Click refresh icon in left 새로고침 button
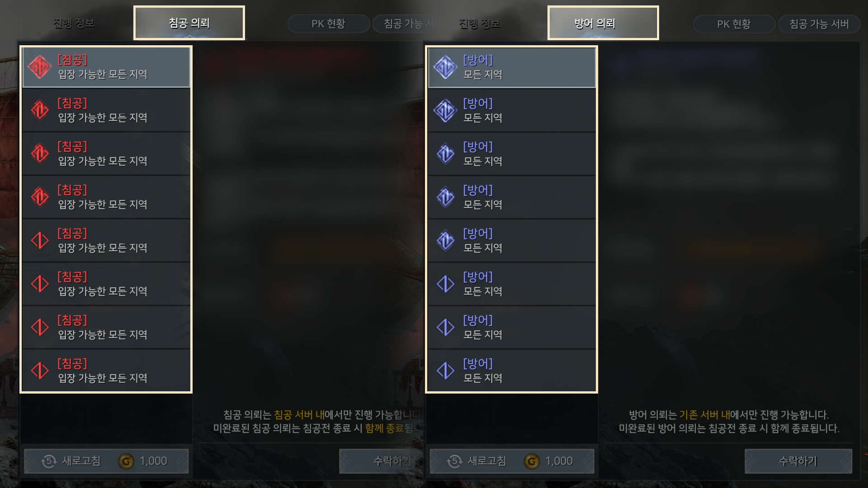 (x=48, y=461)
